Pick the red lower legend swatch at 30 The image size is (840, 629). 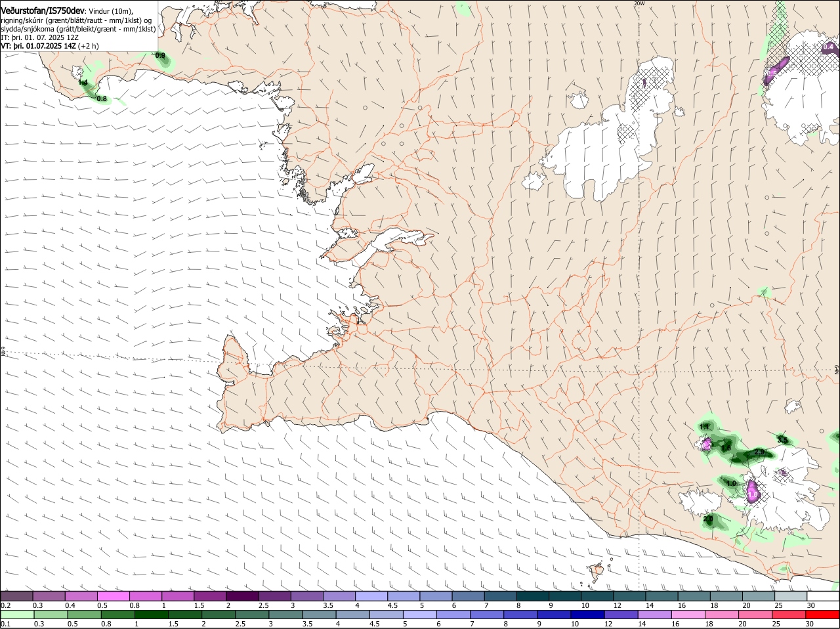click(823, 615)
